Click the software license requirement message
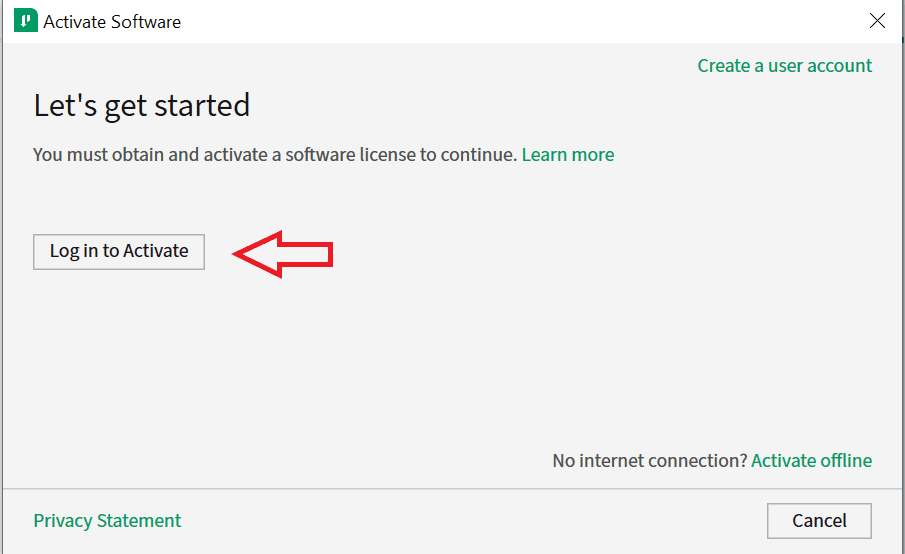905x554 pixels. click(275, 155)
